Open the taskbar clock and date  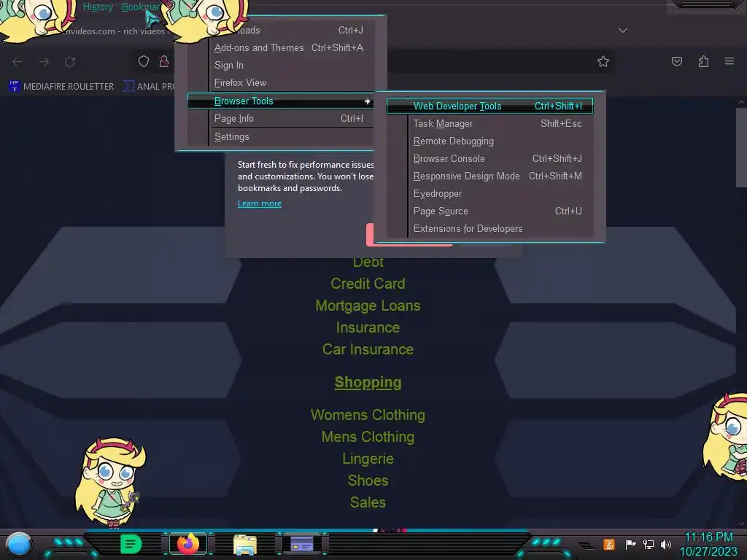(x=708, y=544)
